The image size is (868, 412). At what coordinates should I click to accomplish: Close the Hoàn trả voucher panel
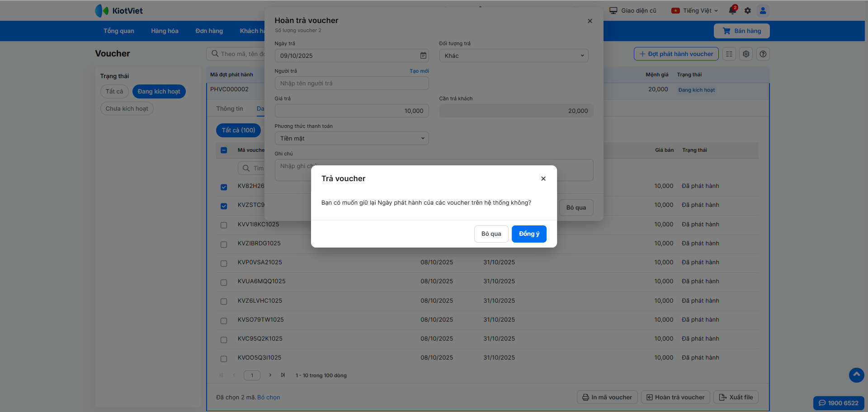(x=590, y=21)
